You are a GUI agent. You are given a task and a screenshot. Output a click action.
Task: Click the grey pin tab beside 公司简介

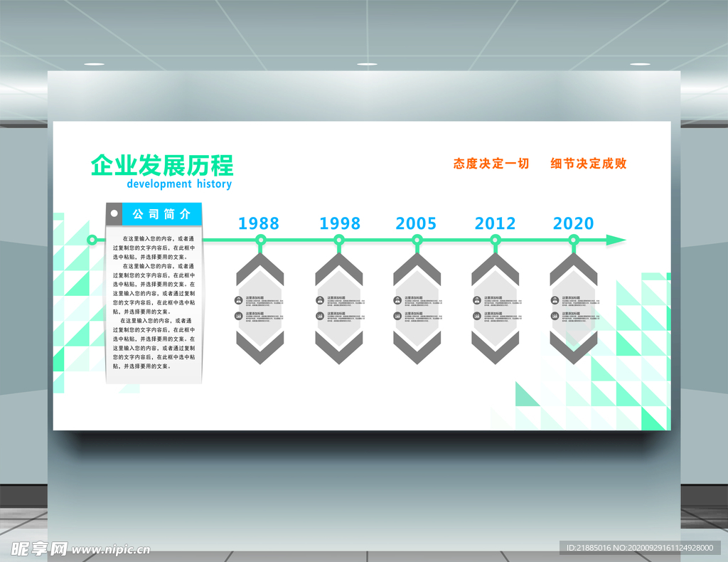(114, 213)
